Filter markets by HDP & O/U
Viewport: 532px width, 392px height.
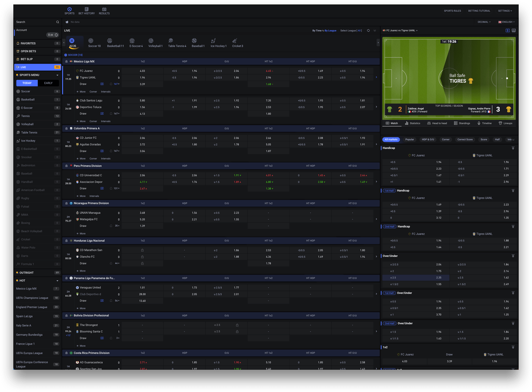click(x=428, y=140)
